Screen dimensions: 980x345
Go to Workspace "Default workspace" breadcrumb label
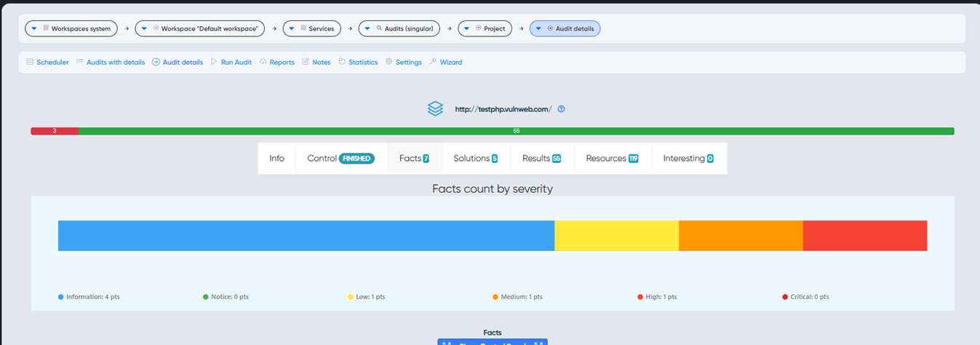click(210, 28)
